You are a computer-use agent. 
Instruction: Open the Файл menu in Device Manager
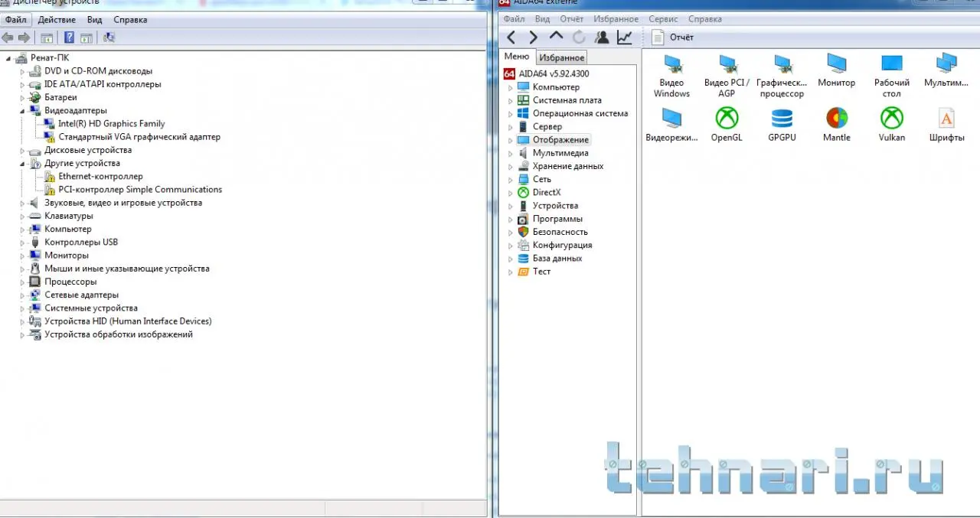tap(15, 19)
